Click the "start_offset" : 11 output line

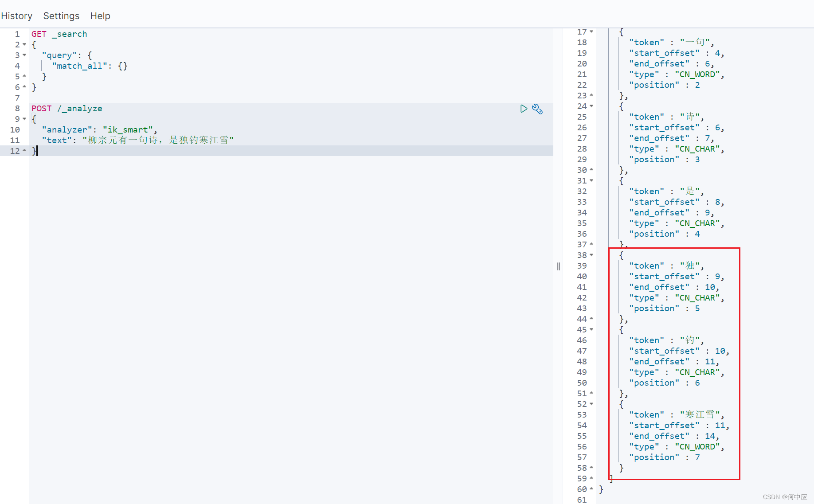pyautogui.click(x=680, y=426)
